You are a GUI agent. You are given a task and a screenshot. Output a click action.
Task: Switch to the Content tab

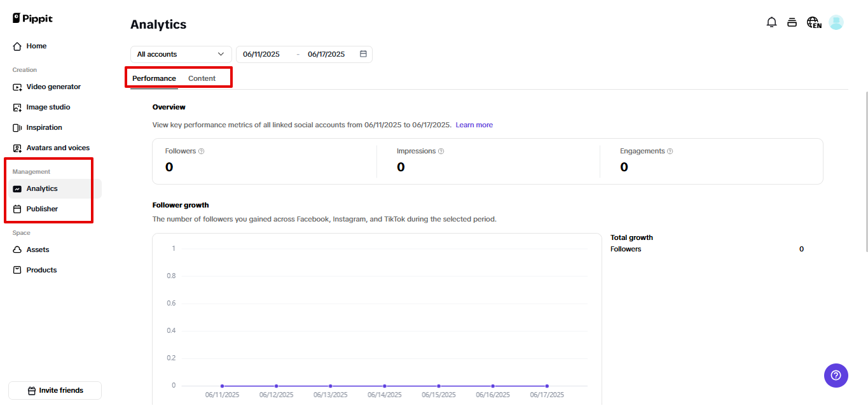tap(202, 78)
